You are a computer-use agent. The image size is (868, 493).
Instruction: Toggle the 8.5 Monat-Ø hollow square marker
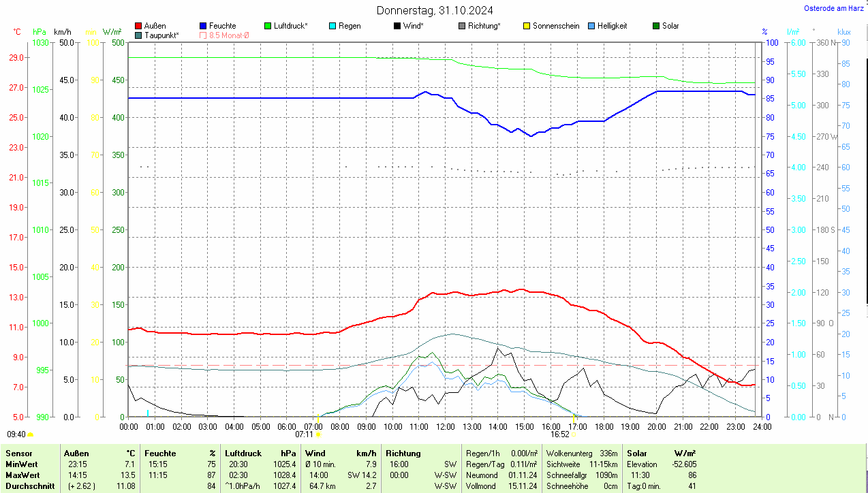[x=203, y=35]
